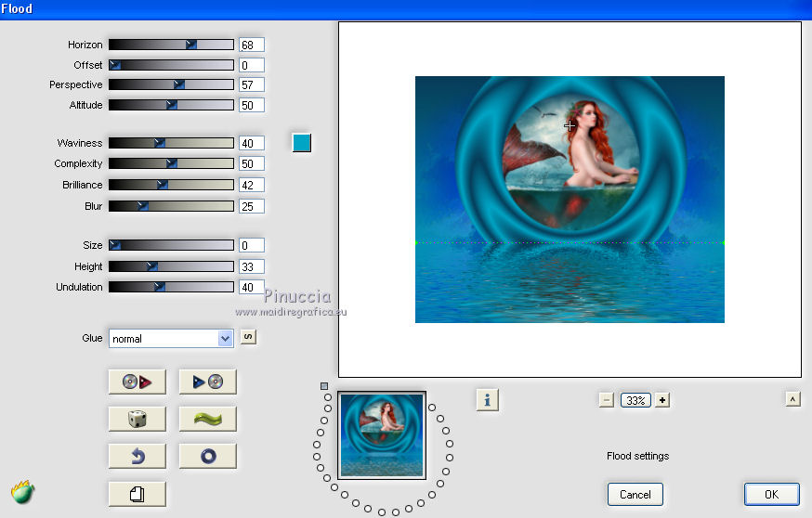Click the Undulation slider track
The height and width of the screenshot is (518, 812).
pos(171,287)
